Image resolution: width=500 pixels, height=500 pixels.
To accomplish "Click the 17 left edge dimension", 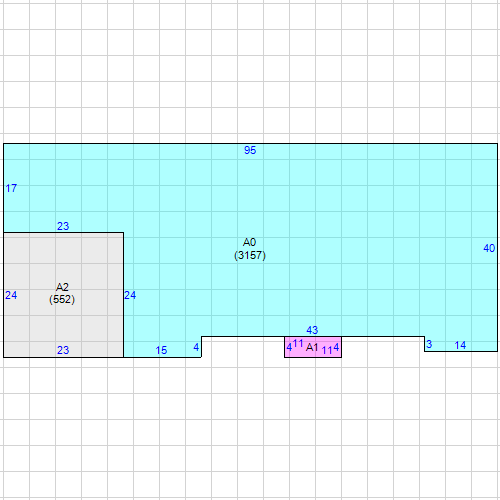I will 11,188.
